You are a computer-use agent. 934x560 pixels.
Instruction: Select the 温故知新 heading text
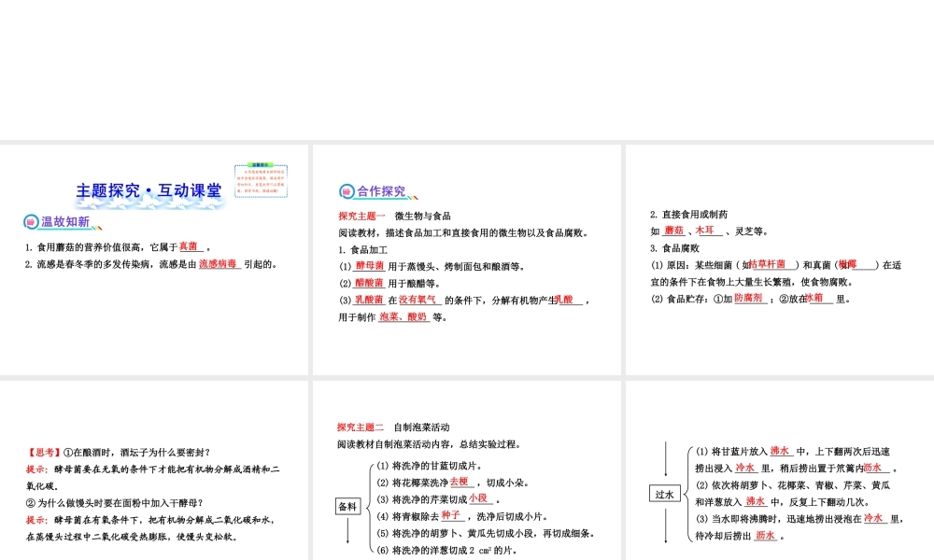65,222
